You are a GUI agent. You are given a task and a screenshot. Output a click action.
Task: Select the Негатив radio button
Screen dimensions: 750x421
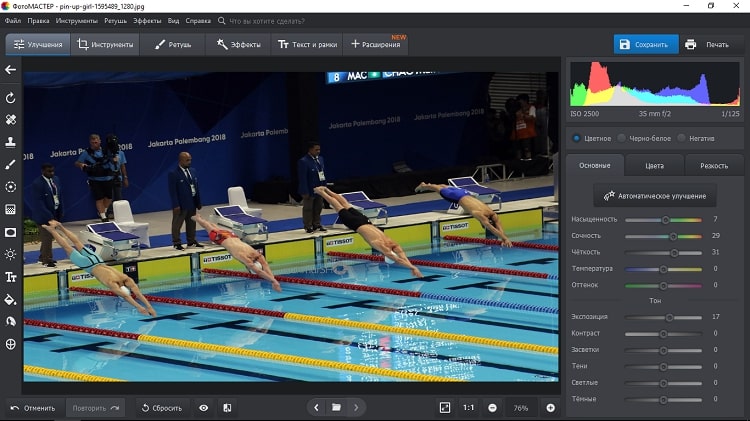pyautogui.click(x=681, y=138)
